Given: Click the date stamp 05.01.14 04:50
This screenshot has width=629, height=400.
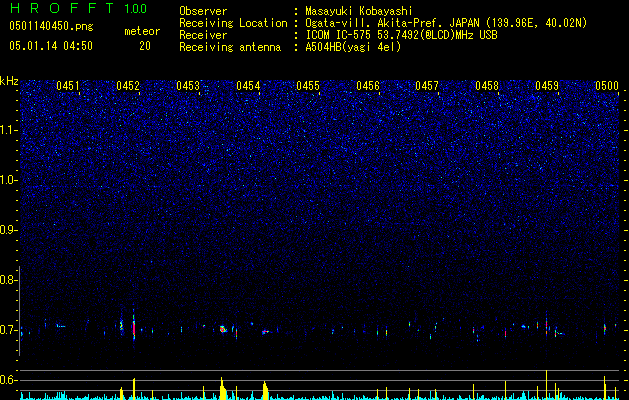Looking at the screenshot, I should 51,46.
